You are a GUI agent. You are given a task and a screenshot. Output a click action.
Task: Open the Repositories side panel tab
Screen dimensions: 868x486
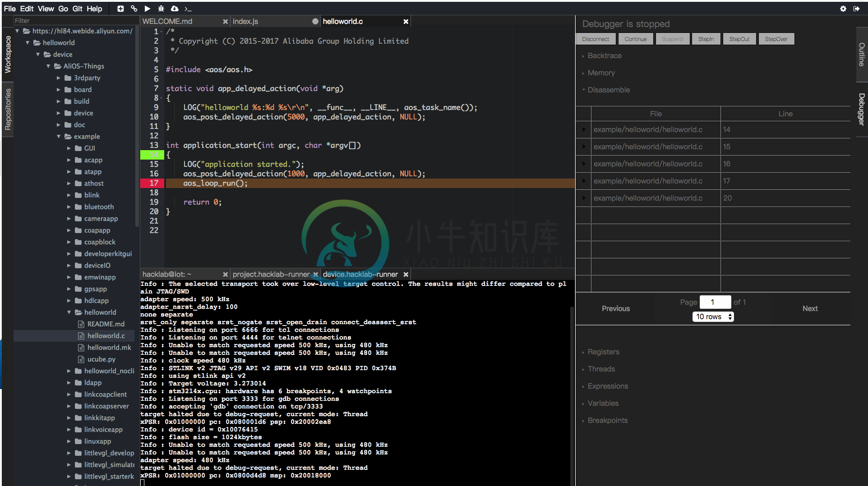tap(8, 110)
